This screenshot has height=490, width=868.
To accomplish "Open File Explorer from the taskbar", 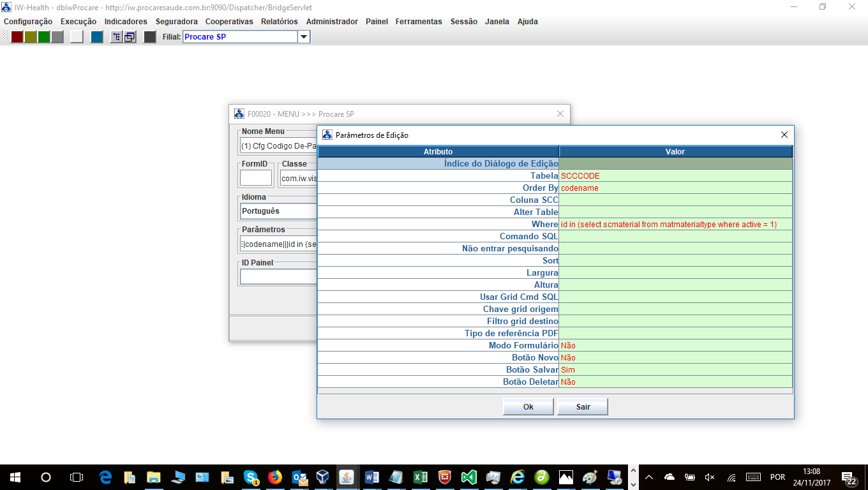I will click(x=154, y=477).
